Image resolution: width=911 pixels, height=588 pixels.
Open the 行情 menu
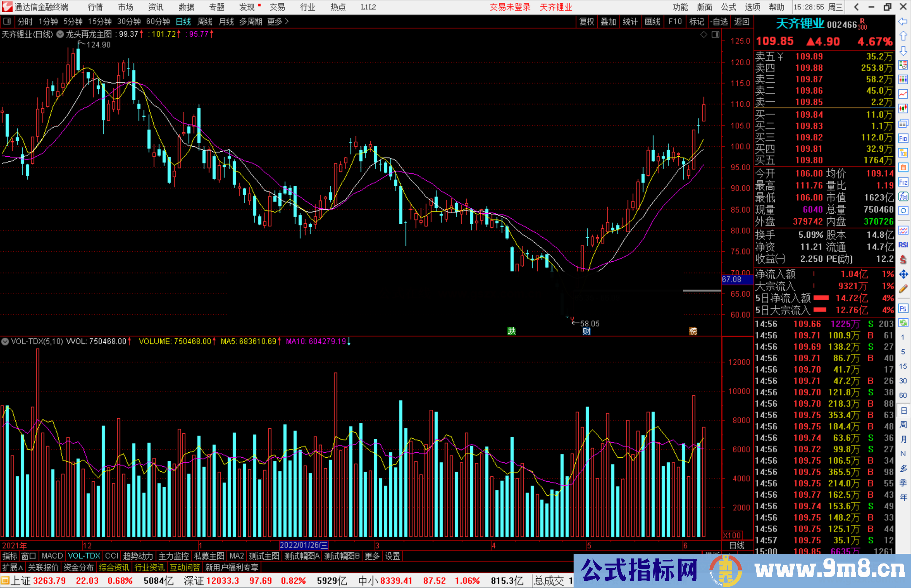[x=95, y=7]
